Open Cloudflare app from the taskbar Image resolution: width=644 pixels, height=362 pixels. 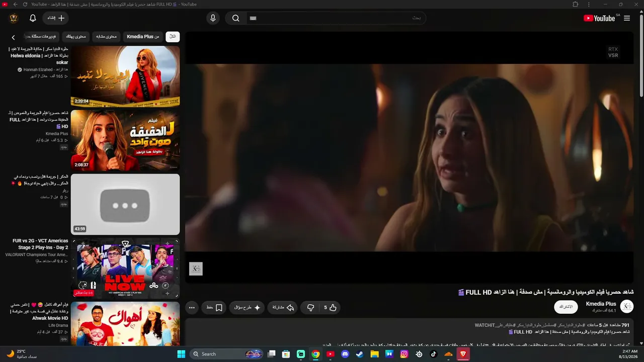[448, 354]
